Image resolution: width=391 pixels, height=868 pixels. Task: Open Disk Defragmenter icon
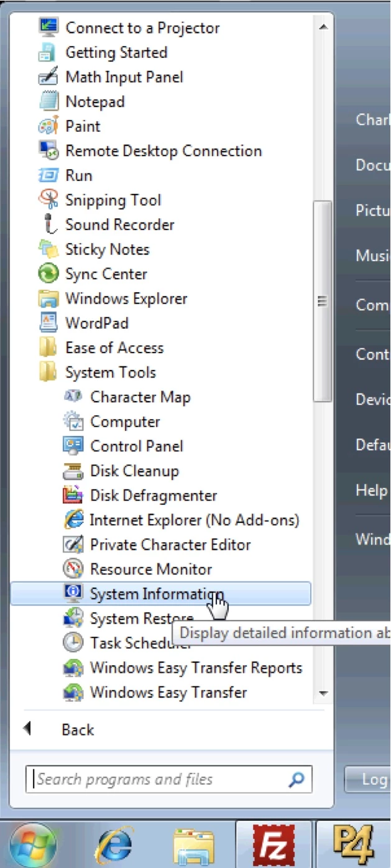(73, 496)
